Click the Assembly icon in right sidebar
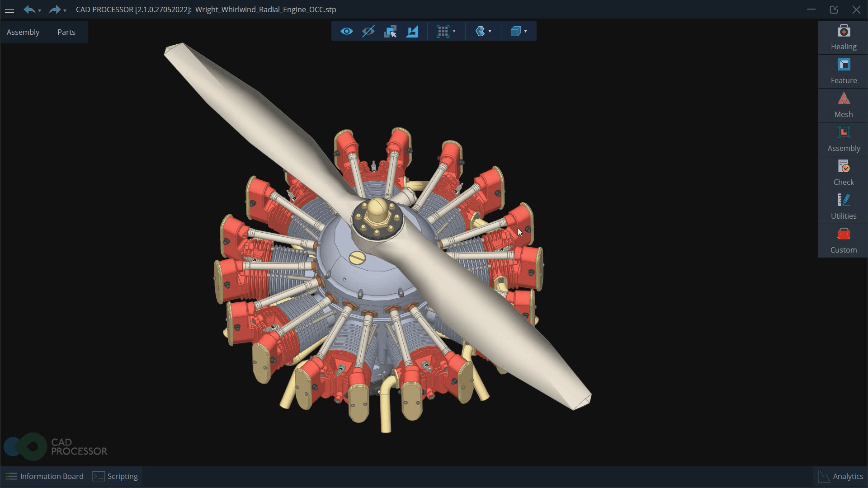This screenshot has height=488, width=868. [843, 139]
